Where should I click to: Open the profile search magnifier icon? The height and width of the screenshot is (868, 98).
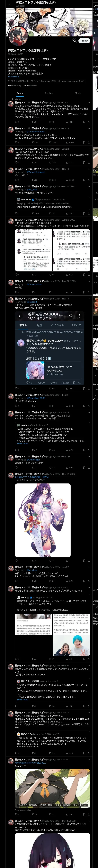tap(74, 41)
